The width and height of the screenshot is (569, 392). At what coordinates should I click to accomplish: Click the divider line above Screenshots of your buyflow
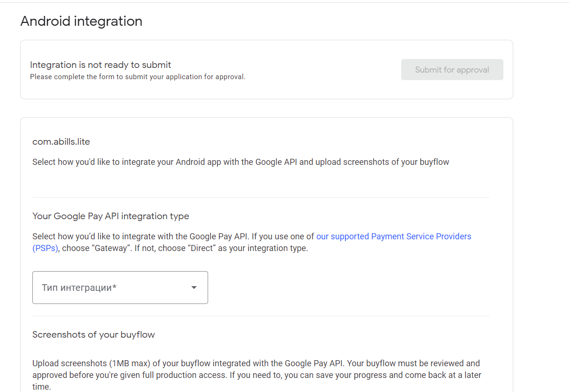point(261,316)
